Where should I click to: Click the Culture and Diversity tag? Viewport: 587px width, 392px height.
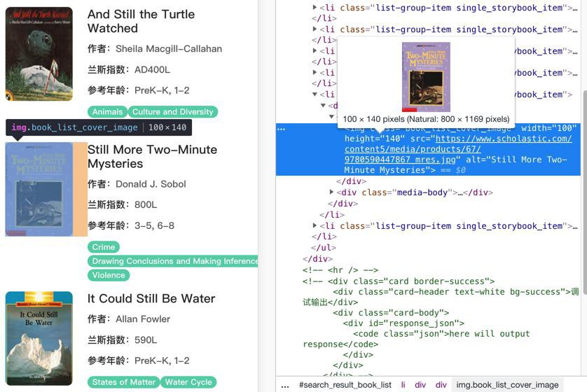click(x=172, y=112)
